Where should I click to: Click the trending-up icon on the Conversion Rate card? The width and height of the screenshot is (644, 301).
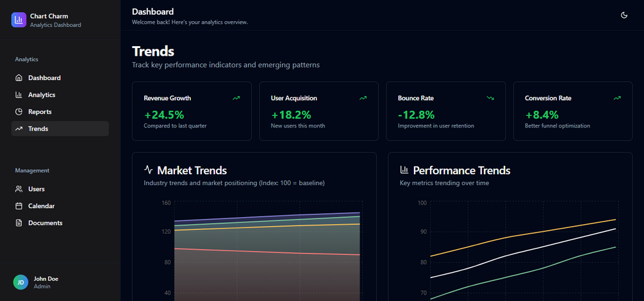617,98
